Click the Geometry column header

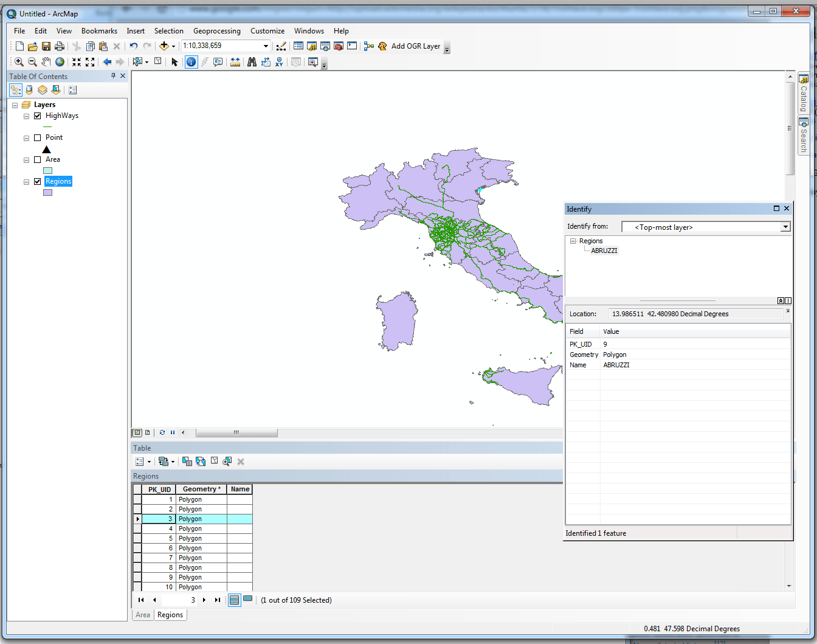201,490
